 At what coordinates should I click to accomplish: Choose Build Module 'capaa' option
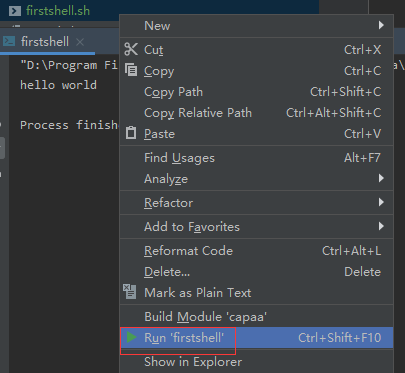[x=256, y=316]
